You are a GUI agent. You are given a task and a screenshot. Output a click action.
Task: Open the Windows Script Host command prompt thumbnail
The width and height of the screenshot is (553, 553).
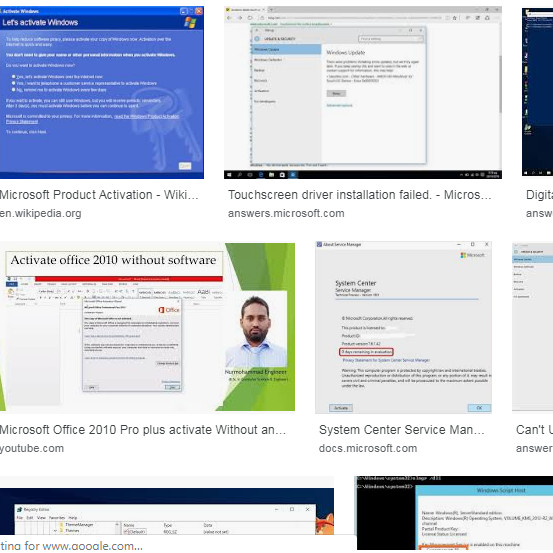(455, 512)
